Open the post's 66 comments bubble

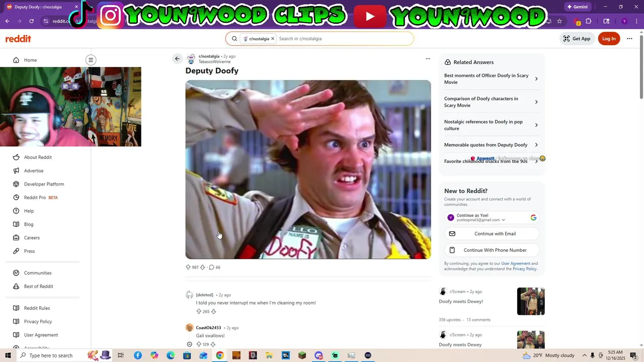(215, 267)
